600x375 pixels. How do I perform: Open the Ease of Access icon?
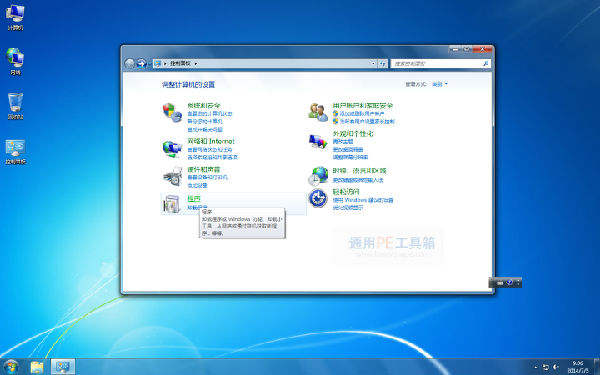(318, 198)
